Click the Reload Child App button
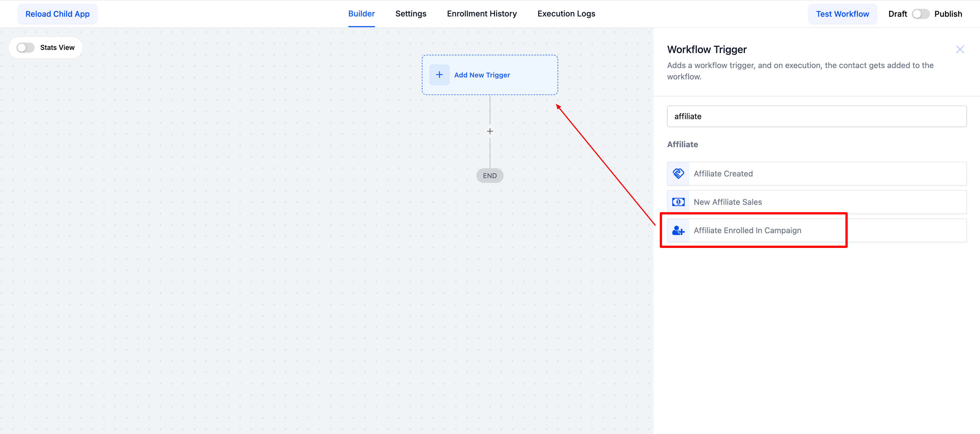Screen dimensions: 980x434 (57, 14)
